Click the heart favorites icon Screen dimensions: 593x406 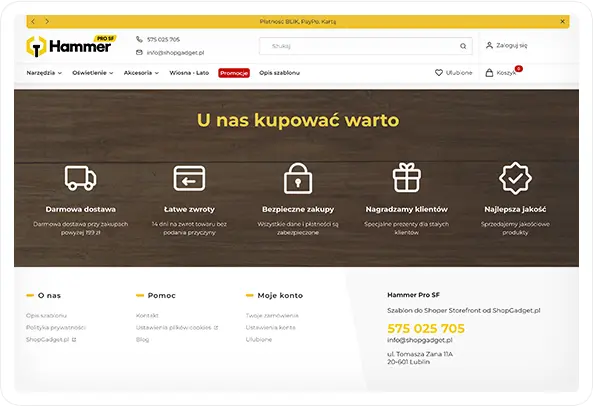coord(439,73)
